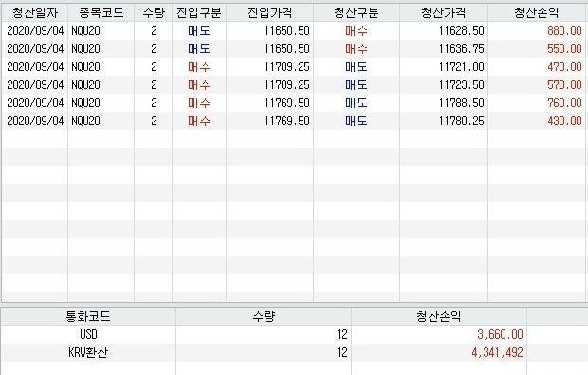The height and width of the screenshot is (375, 588).
Task: Sort by 청산일자 column header
Action: pos(35,13)
